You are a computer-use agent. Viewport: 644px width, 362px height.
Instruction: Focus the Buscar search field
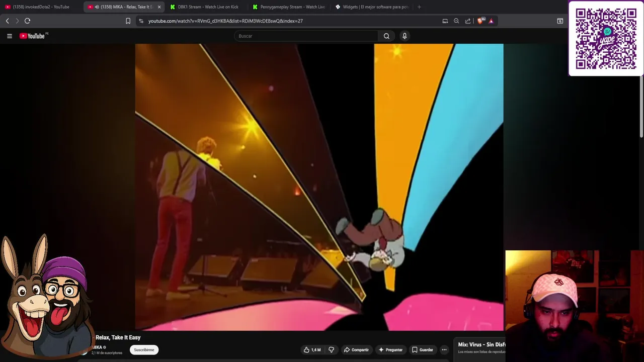tap(306, 36)
